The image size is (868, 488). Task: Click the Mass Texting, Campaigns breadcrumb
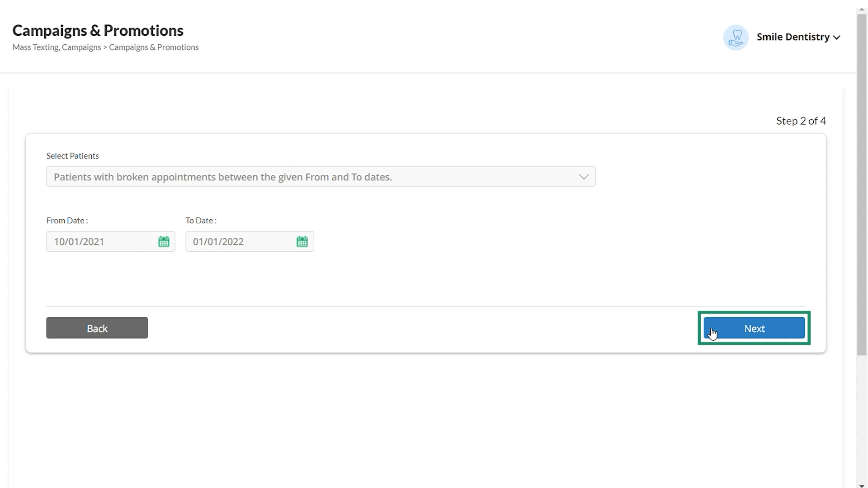57,47
